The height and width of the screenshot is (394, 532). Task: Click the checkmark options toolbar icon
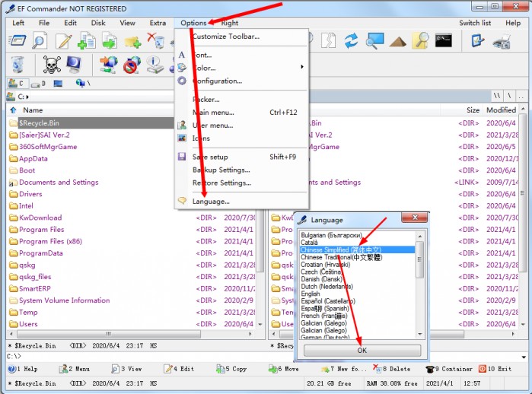coord(478,40)
